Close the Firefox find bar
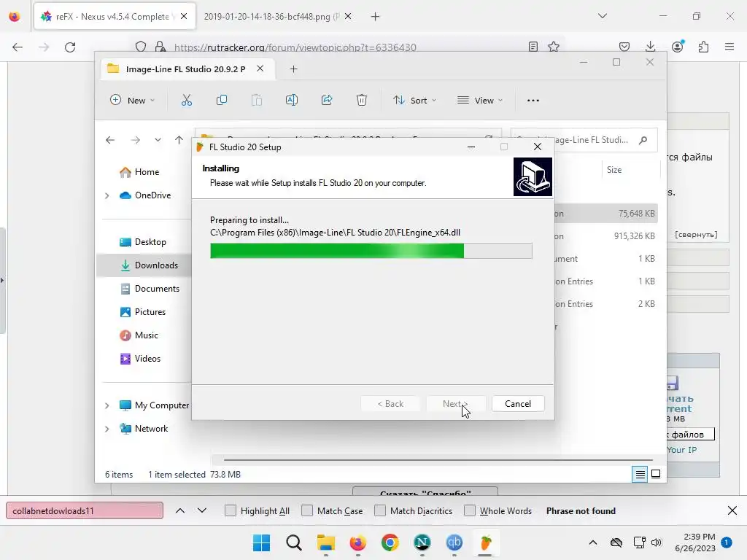The width and height of the screenshot is (747, 560). (732, 510)
